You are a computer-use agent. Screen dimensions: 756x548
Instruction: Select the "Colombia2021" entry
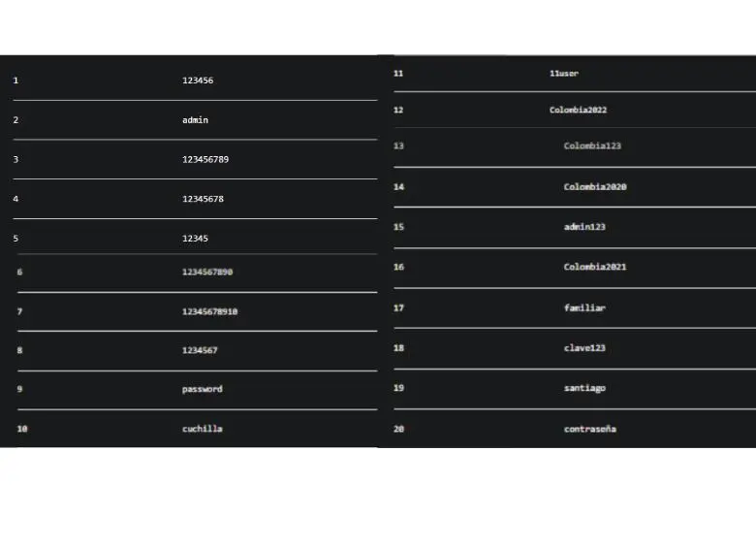[x=595, y=267]
